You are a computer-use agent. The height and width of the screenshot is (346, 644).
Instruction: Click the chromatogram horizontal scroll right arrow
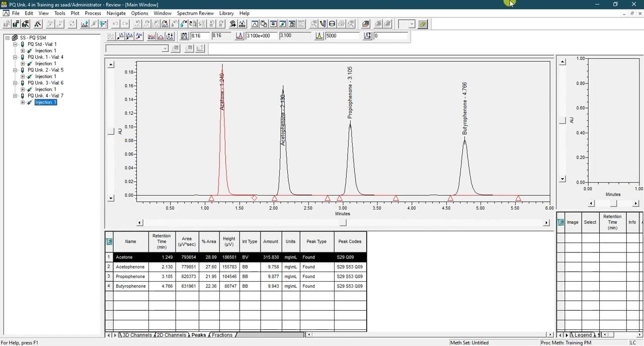[x=546, y=223]
